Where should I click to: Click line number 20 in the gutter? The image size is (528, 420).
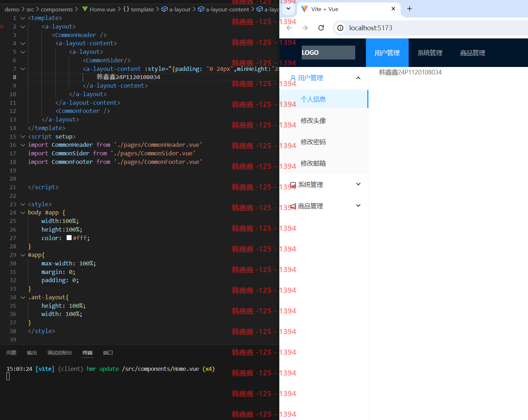13,178
